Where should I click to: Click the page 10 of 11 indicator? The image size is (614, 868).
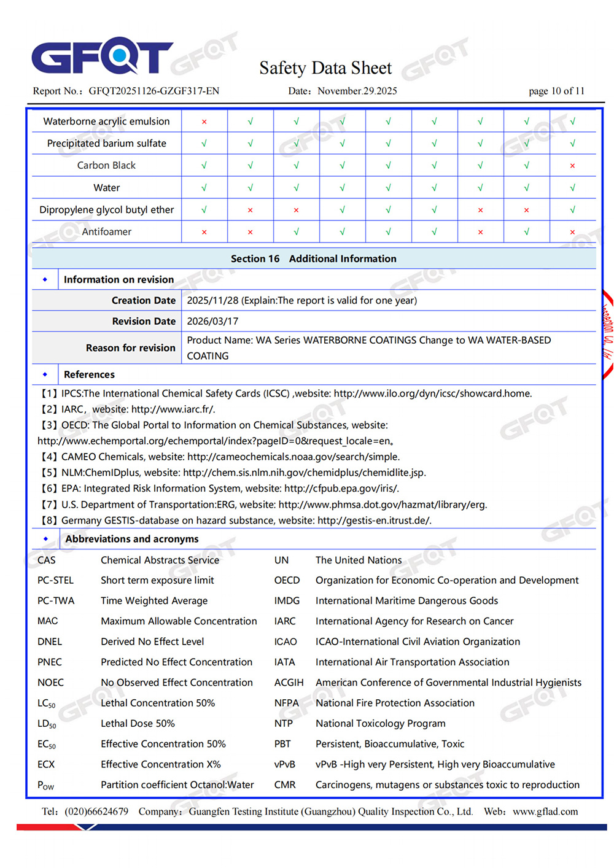click(x=556, y=91)
